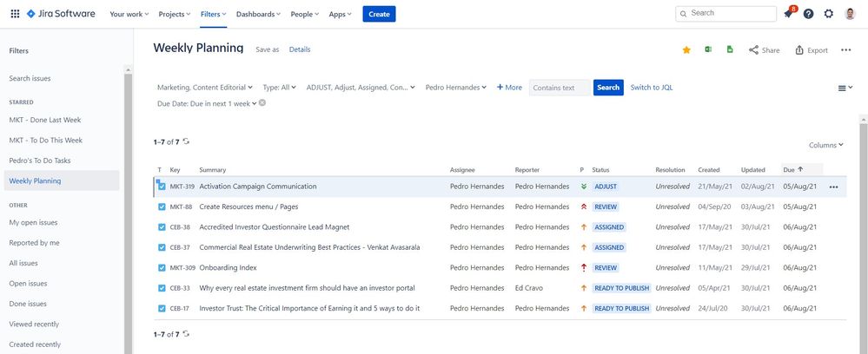Select Reported by me filter
The image size is (868, 354).
tap(35, 243)
